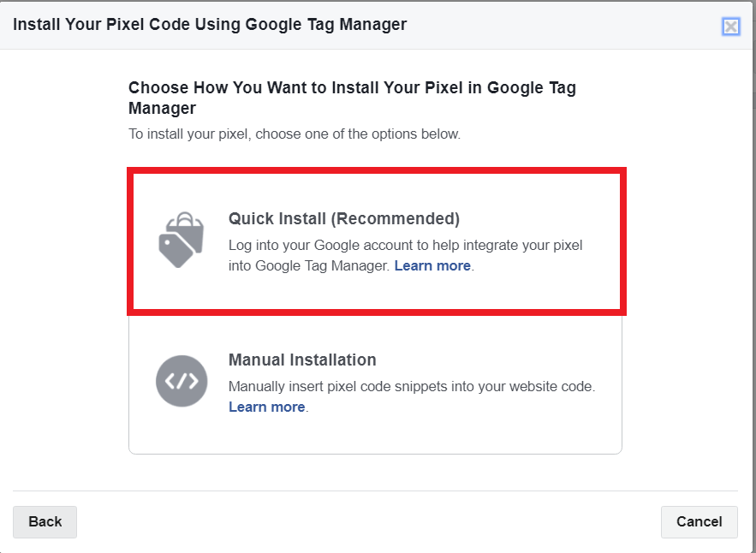Click 'into Google Tag Manager' text in Quick Install

(309, 265)
